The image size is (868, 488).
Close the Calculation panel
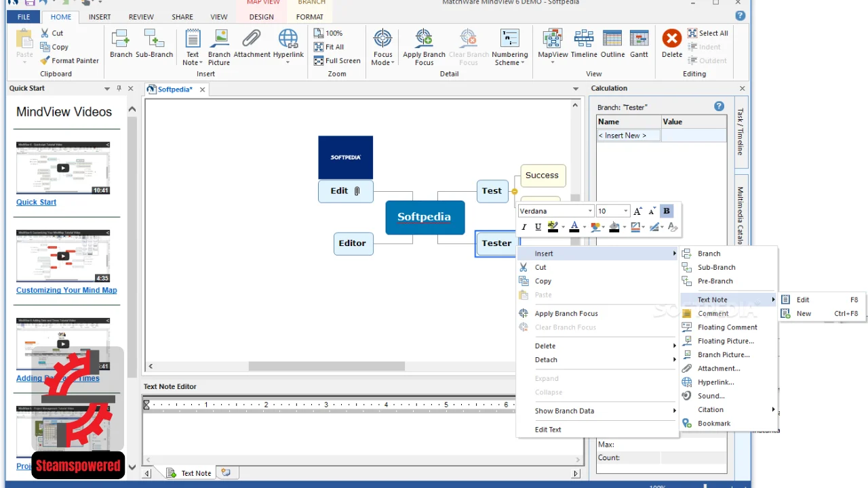pyautogui.click(x=742, y=88)
